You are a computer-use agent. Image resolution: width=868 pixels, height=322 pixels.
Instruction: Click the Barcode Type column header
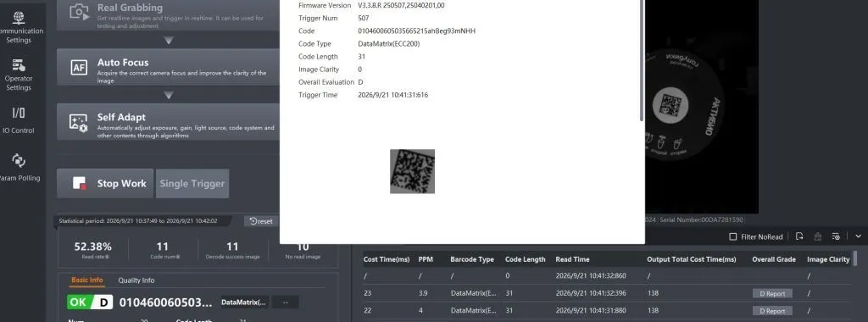(x=472, y=259)
